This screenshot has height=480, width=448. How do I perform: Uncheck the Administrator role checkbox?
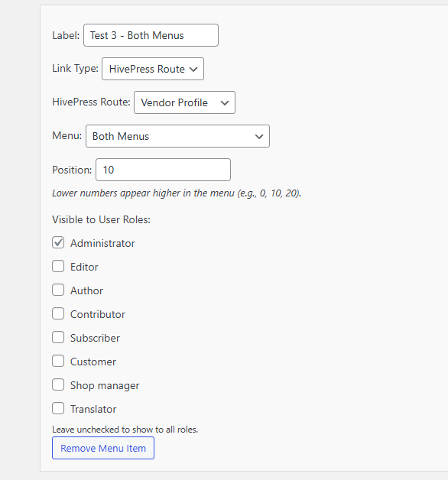click(x=58, y=242)
